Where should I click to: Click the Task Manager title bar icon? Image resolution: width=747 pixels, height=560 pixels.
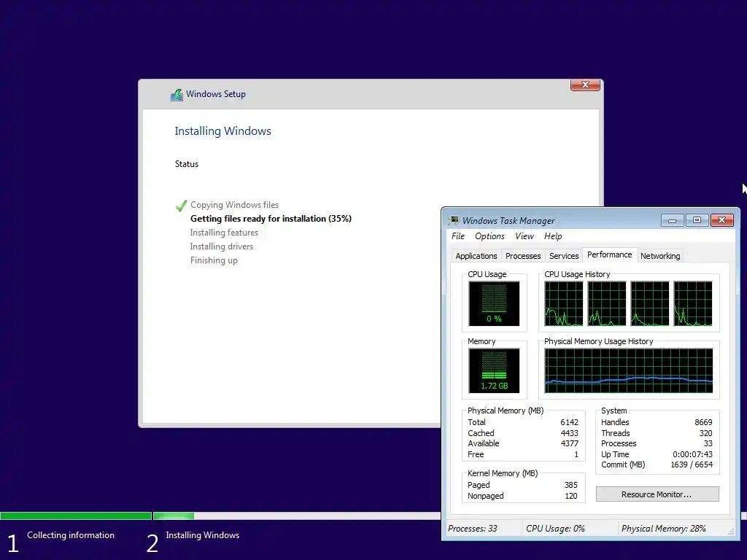454,220
